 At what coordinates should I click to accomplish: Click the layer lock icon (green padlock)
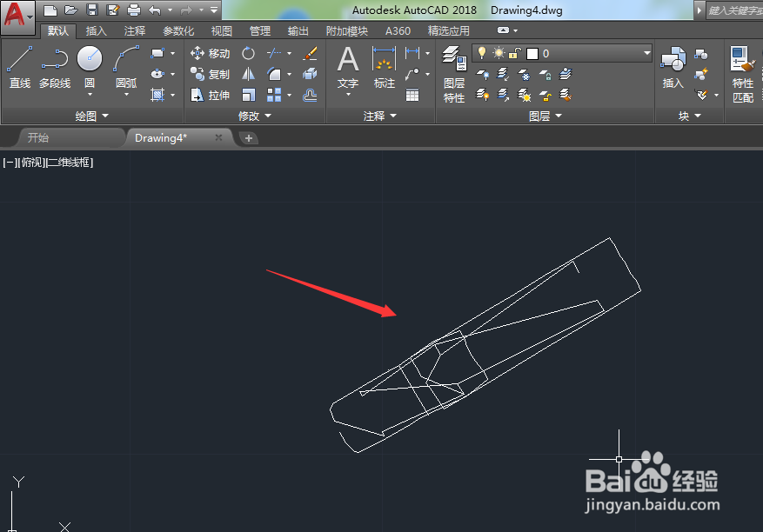coord(545,74)
